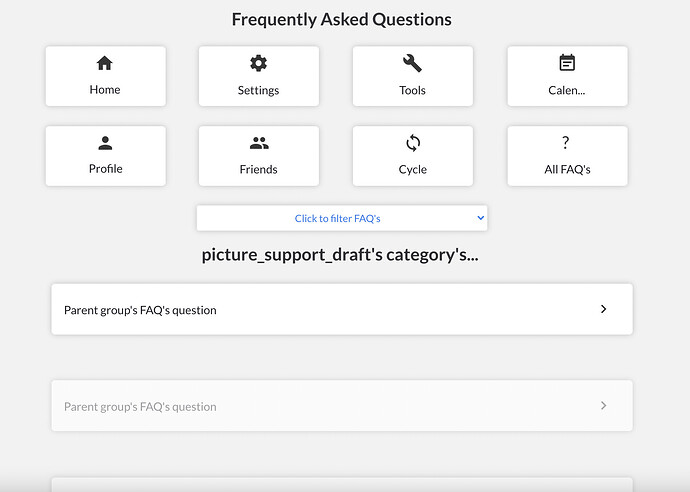Click the picture_support_draft's category's heading
This screenshot has height=492, width=690.
pyautogui.click(x=340, y=255)
